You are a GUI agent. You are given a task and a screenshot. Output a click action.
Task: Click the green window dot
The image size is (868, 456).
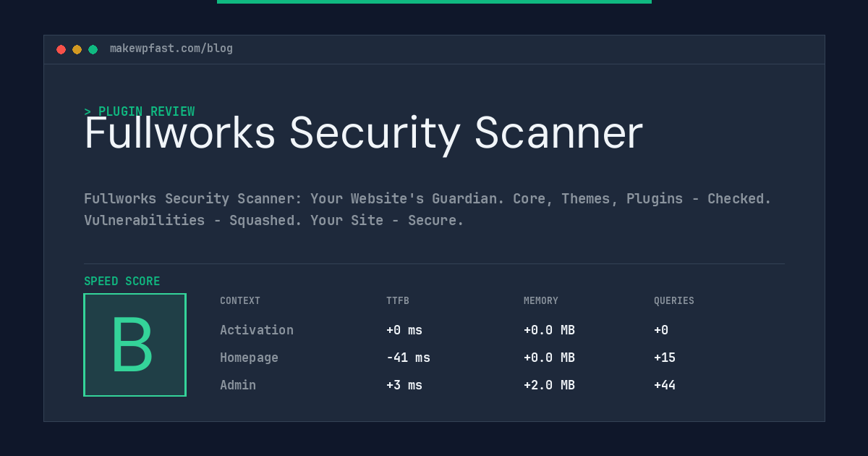click(x=93, y=49)
